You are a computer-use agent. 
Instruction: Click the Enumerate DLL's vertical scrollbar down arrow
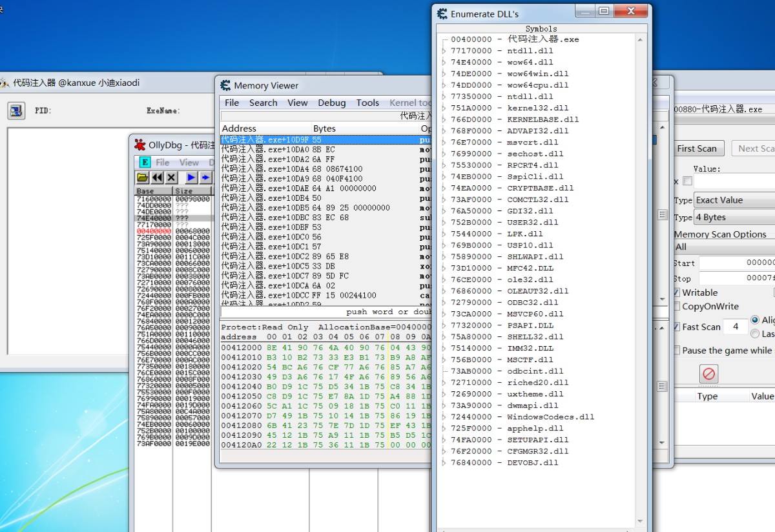click(x=641, y=521)
